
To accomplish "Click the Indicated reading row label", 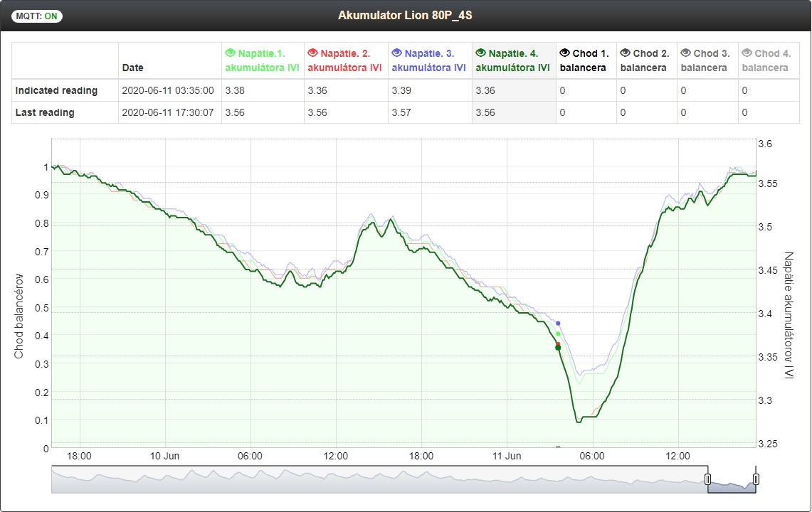I will (x=56, y=90).
